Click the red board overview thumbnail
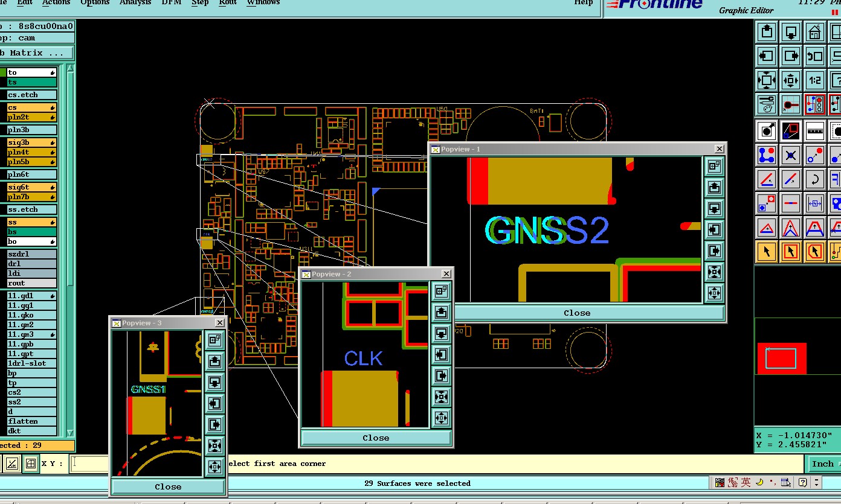This screenshot has width=841, height=504. point(782,359)
